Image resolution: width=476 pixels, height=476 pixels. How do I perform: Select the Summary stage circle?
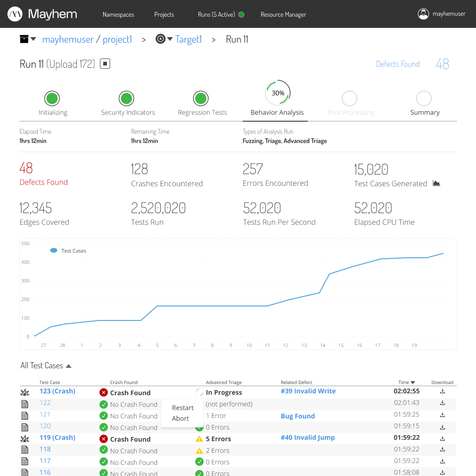pyautogui.click(x=424, y=98)
